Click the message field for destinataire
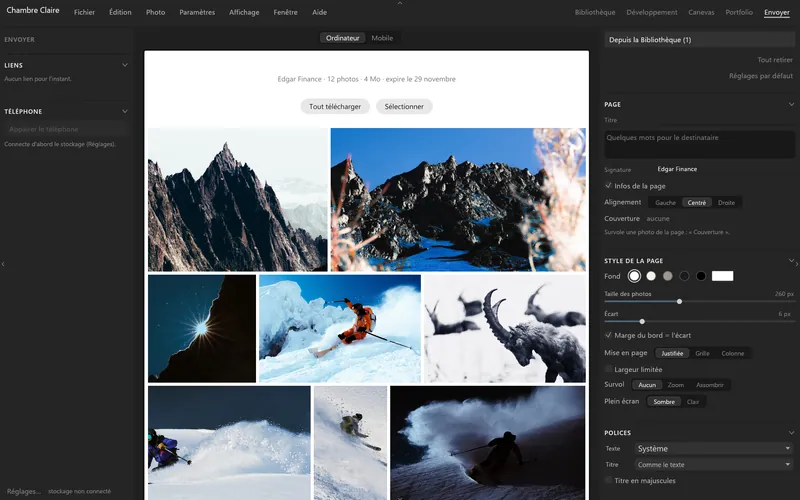Viewport: 800px width, 500px height. point(699,144)
